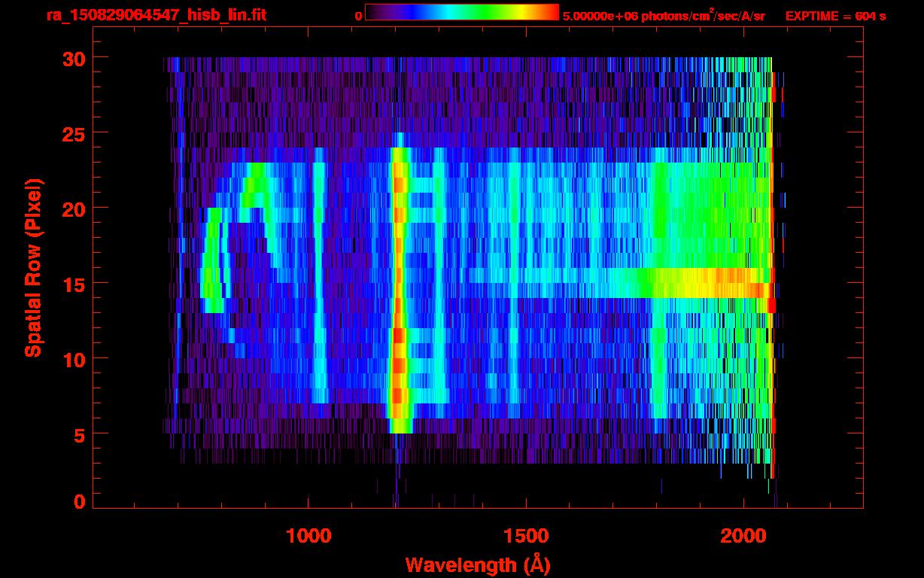Select the EXPTIME = 604 s text
The height and width of the screenshot is (578, 924).
(x=835, y=15)
